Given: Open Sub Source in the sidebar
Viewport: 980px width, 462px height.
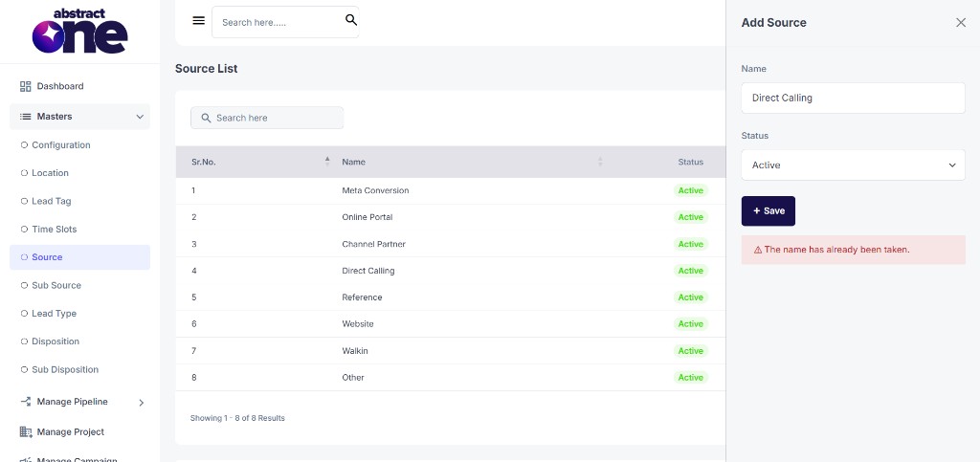Looking at the screenshot, I should point(56,285).
